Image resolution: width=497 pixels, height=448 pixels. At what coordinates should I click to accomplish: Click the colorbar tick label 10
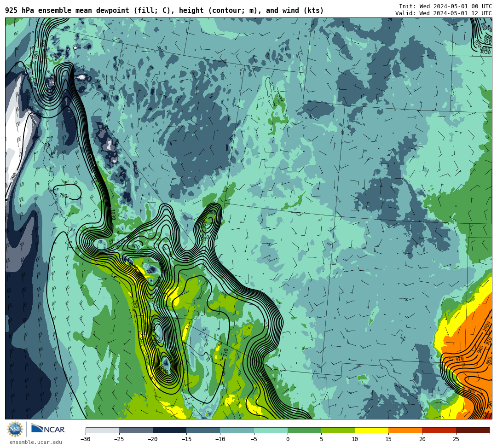click(355, 439)
